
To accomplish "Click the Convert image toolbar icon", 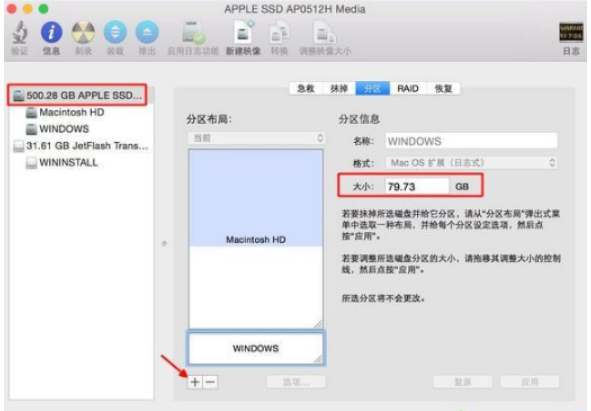I will 279,32.
